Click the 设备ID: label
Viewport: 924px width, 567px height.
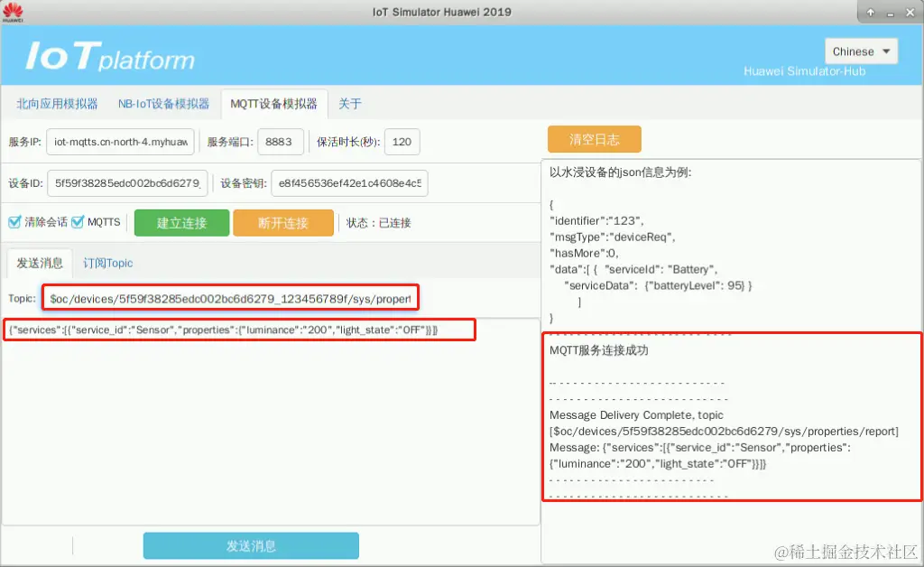[x=25, y=183]
